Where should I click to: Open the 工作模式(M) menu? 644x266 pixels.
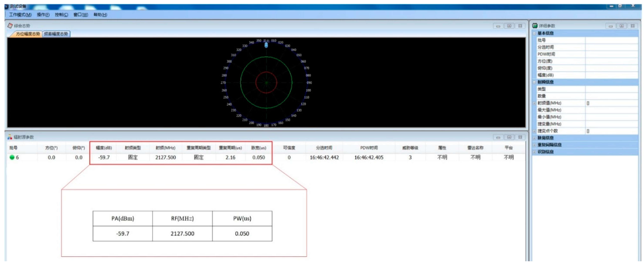coord(20,15)
